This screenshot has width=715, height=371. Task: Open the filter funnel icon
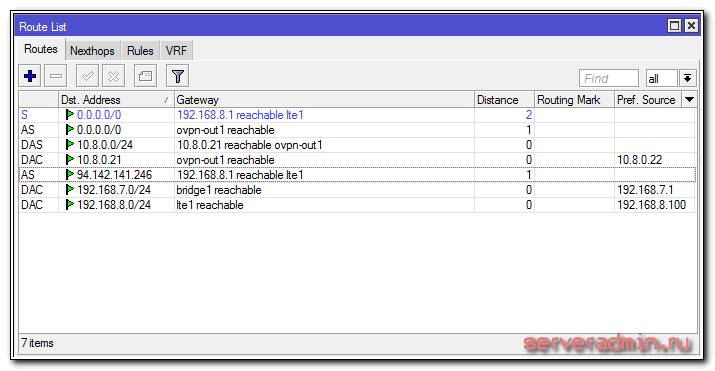click(x=177, y=76)
